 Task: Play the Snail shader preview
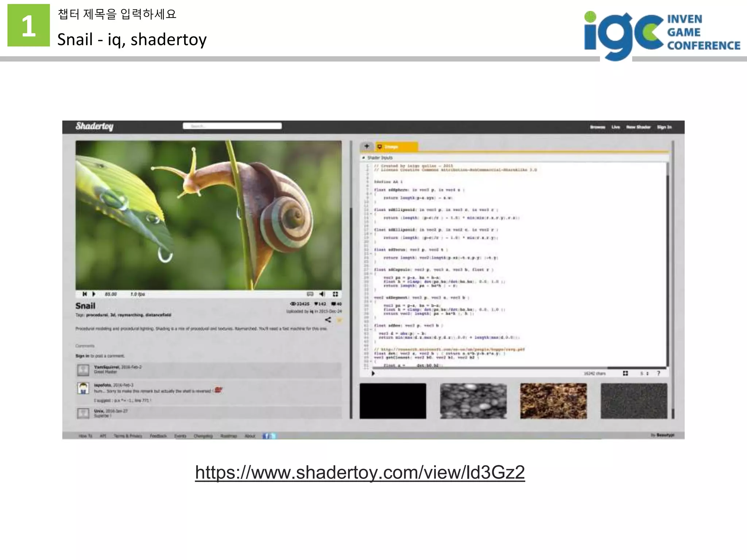click(94, 294)
